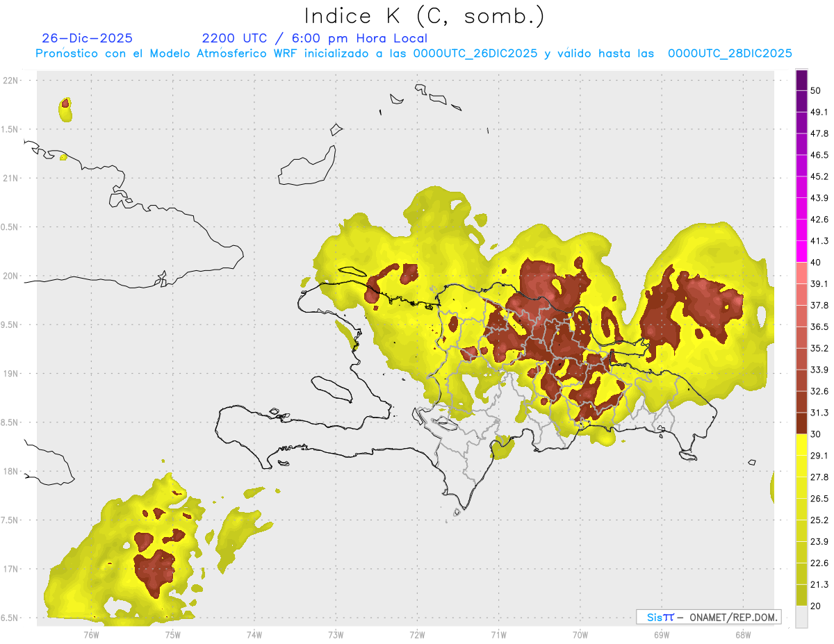The image size is (834, 644).
Task: Click the color bar label '23.9'
Action: [x=819, y=541]
